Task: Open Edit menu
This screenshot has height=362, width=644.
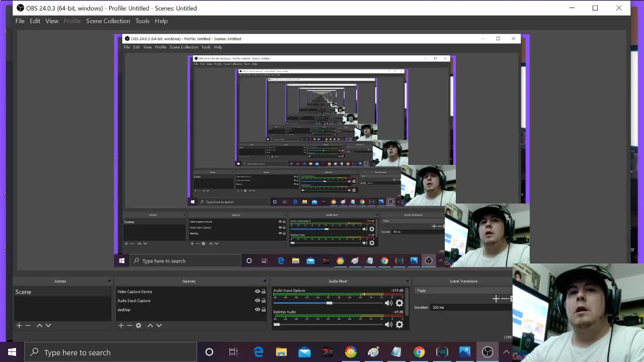Action: (35, 21)
